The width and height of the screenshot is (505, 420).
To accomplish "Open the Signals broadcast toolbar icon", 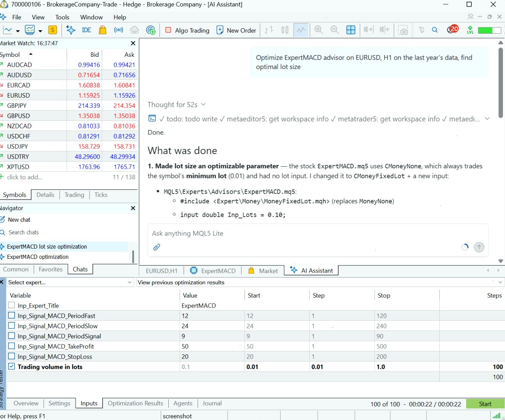I will pyautogui.click(x=119, y=30).
